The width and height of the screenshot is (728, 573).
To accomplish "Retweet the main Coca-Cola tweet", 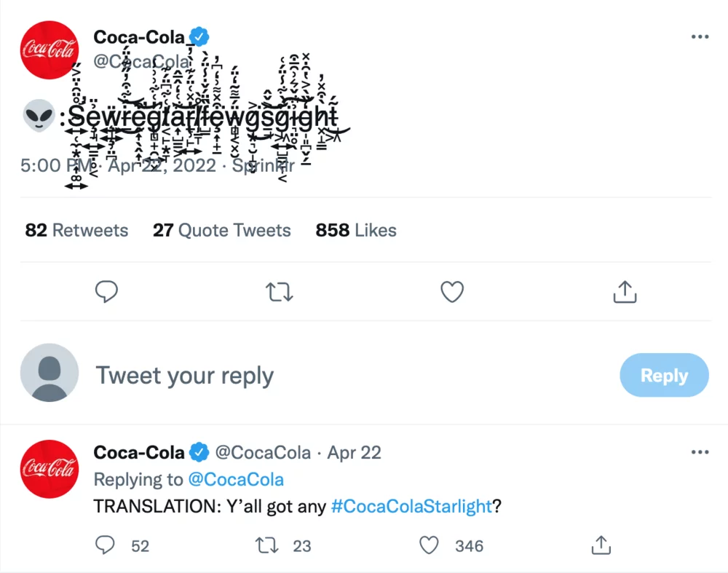I will [280, 292].
